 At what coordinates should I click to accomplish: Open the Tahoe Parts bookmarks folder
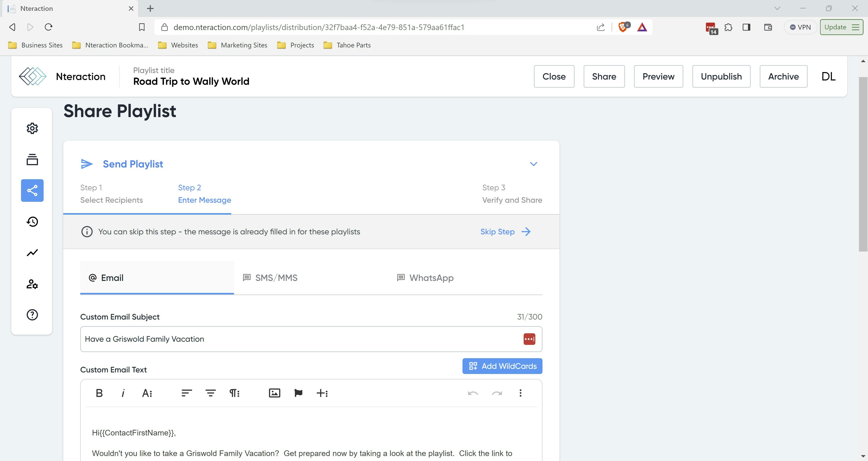click(347, 45)
